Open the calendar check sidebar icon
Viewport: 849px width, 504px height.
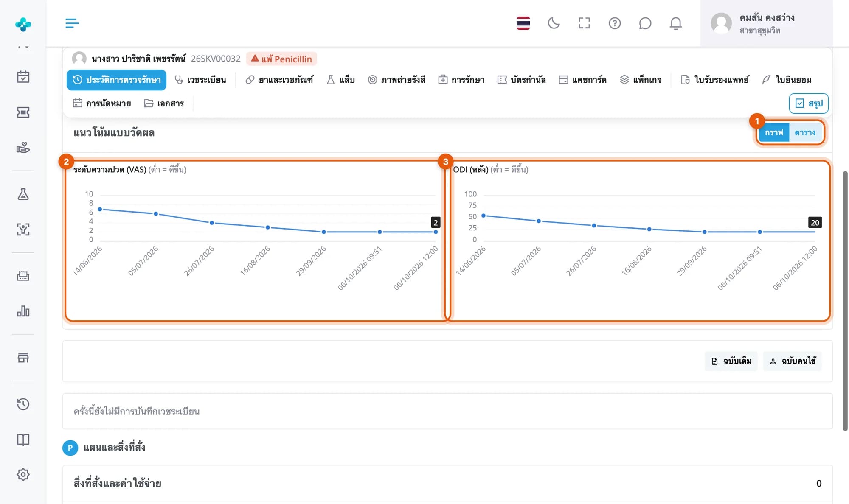(x=23, y=77)
